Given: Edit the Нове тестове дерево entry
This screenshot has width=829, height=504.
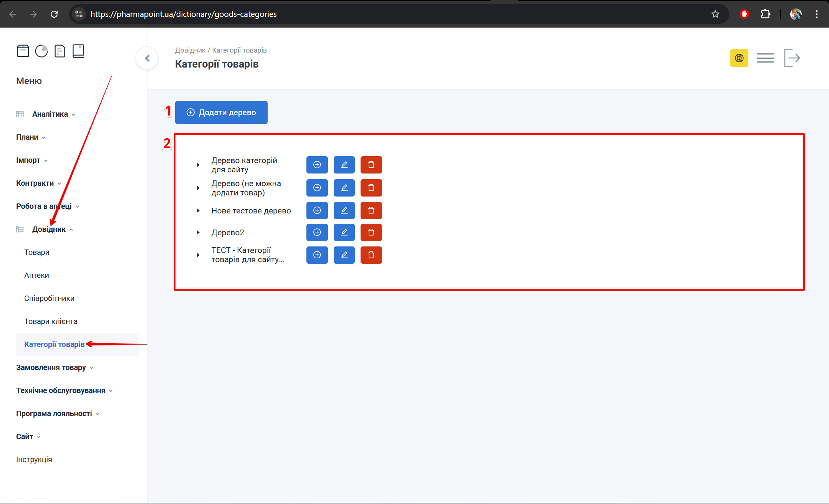Looking at the screenshot, I should tap(344, 210).
